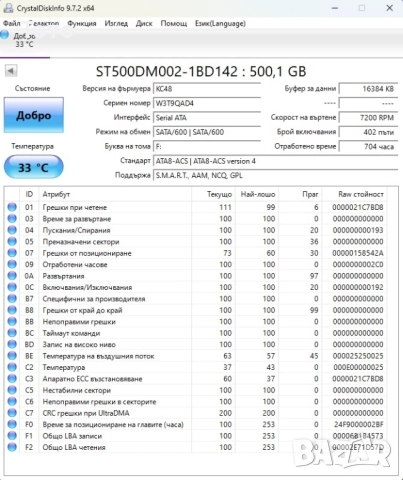Click the previous disk arrow button
Image resolution: width=403 pixels, height=480 pixels.
coord(11,71)
